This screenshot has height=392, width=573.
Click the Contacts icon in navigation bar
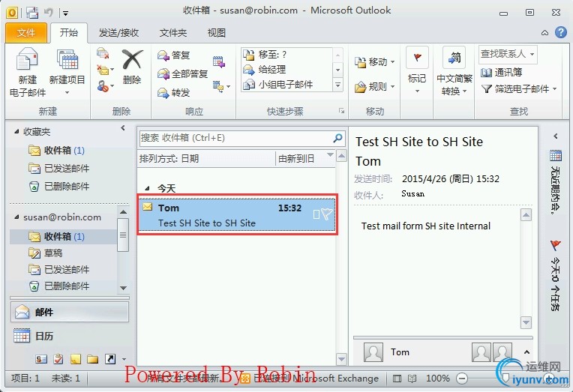tap(41, 359)
